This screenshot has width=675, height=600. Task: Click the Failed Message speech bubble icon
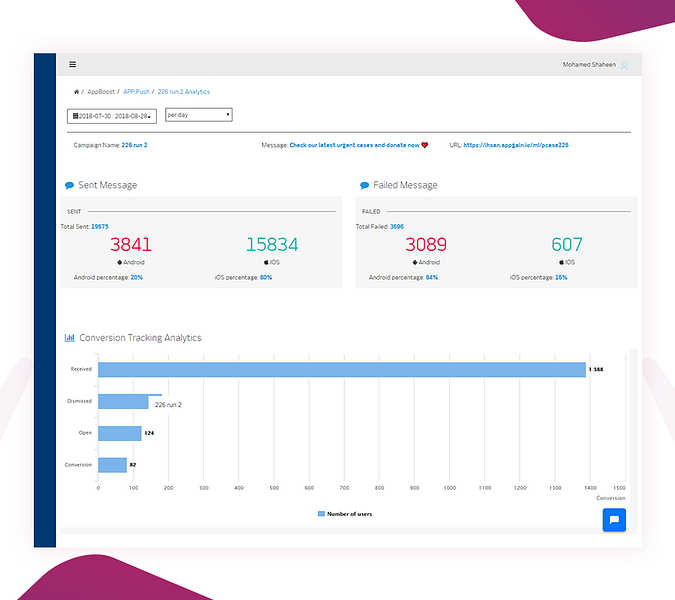coord(364,186)
